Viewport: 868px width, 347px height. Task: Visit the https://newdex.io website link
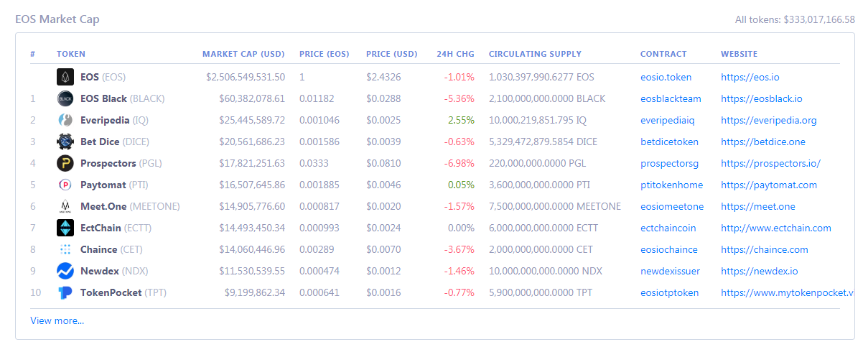click(x=760, y=271)
